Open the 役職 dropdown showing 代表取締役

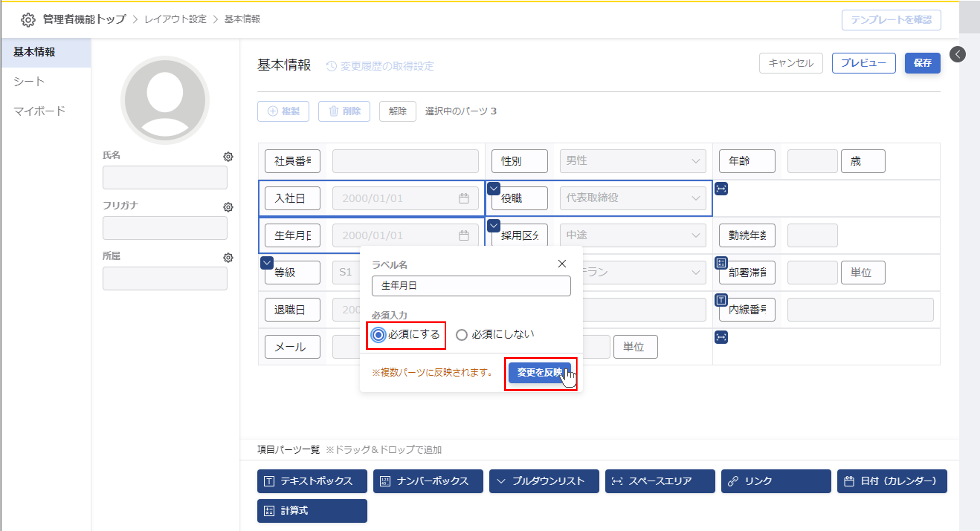pyautogui.click(x=632, y=198)
